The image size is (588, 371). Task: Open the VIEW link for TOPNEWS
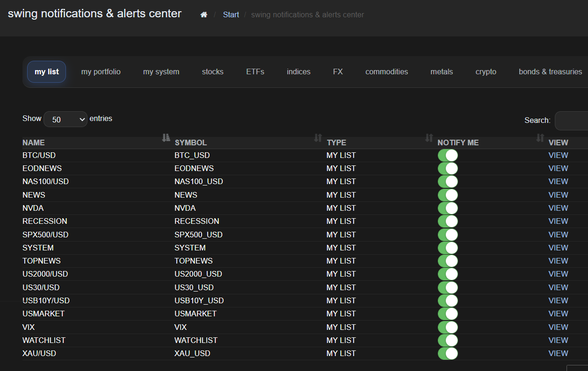tap(558, 261)
